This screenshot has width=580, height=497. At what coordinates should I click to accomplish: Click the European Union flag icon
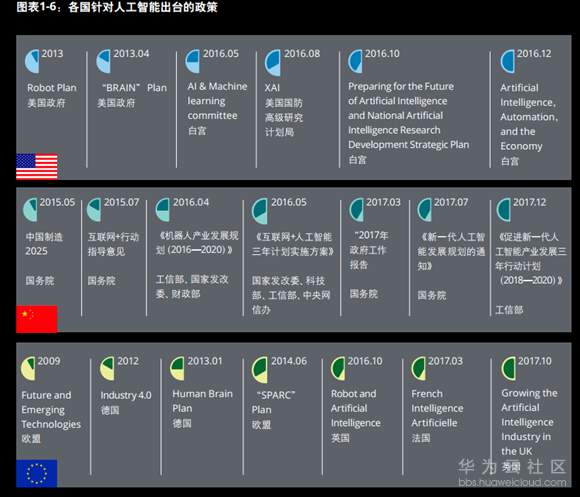pyautogui.click(x=37, y=473)
